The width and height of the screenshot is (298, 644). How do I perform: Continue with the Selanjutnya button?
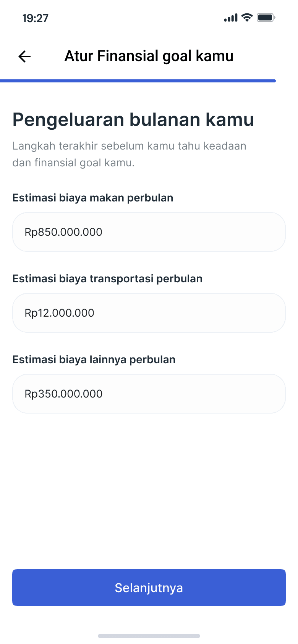[x=149, y=588]
